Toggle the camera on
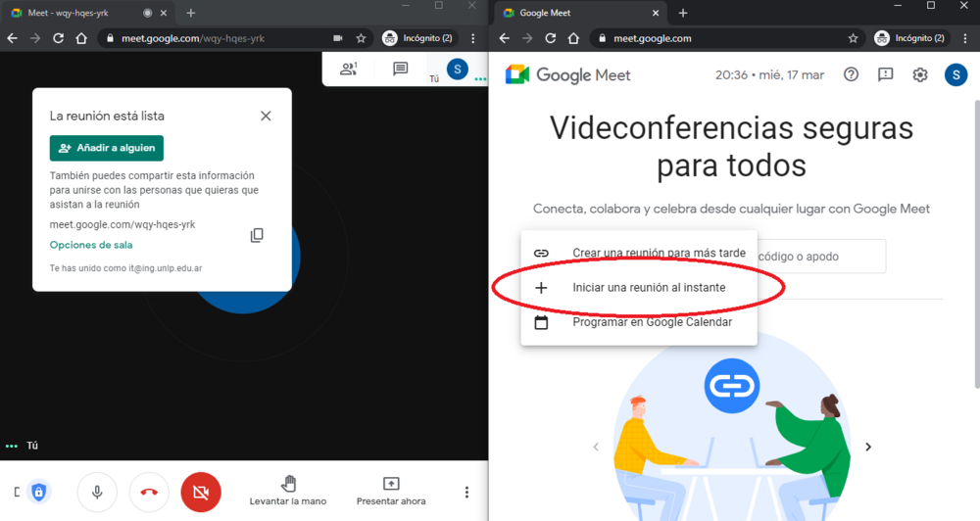Screen dimensions: 980x521 201,492
